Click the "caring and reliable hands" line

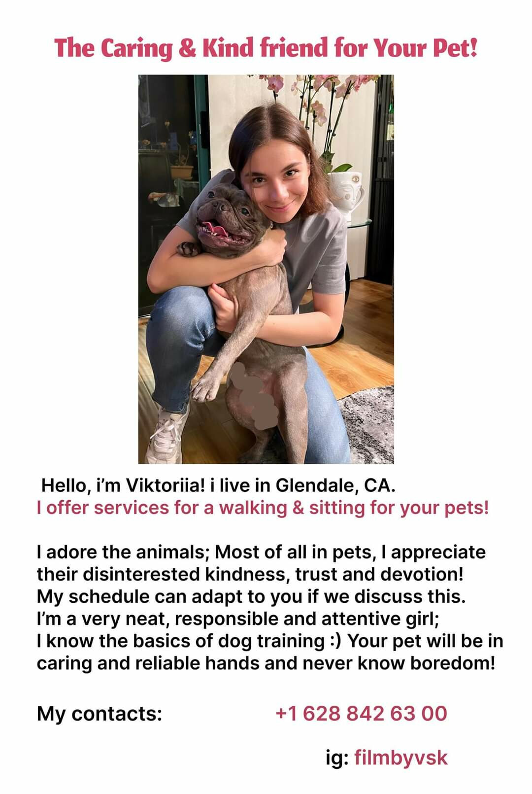point(266,663)
